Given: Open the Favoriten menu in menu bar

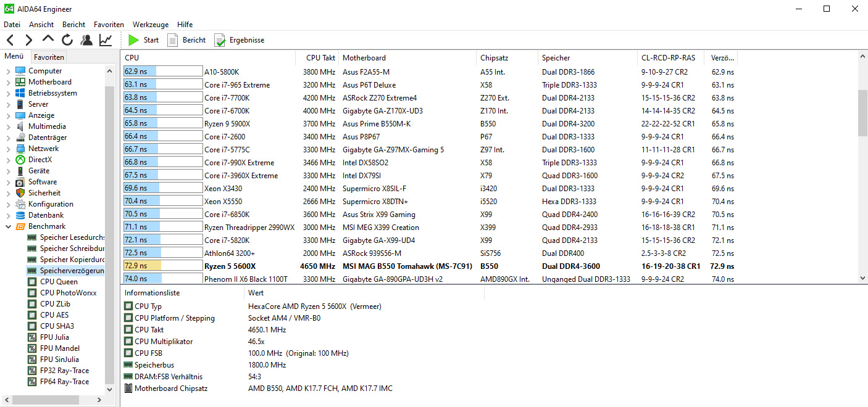Looking at the screenshot, I should click(x=109, y=25).
